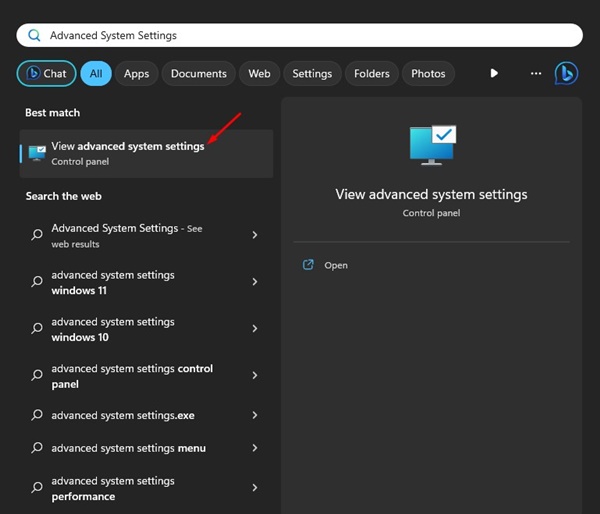Click search icon next to 'advanced system settings.exe'

[37, 415]
